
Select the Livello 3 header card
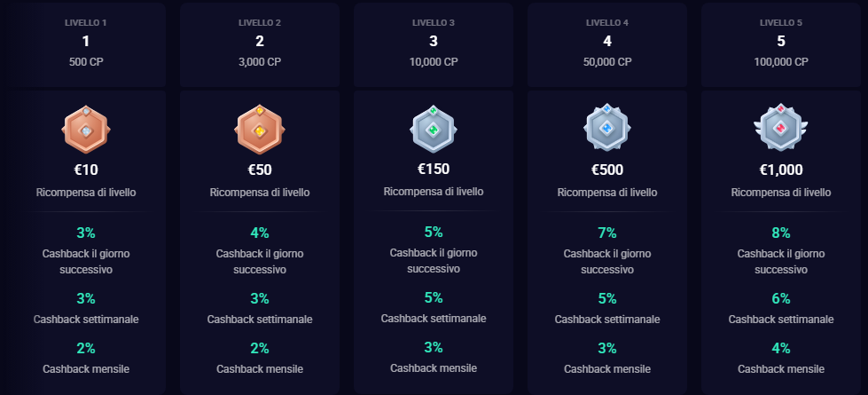coord(434,42)
